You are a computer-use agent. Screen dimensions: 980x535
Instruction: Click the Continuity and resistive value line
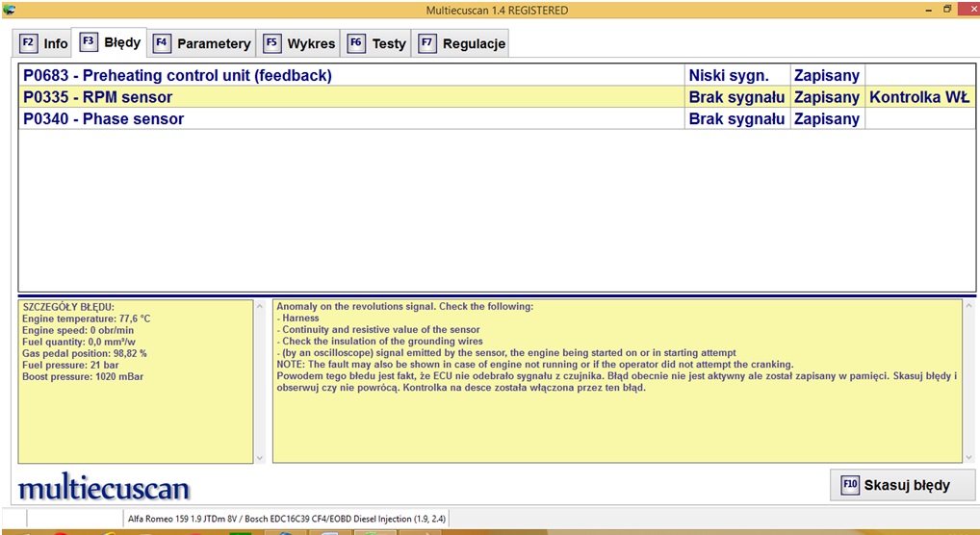coord(378,329)
